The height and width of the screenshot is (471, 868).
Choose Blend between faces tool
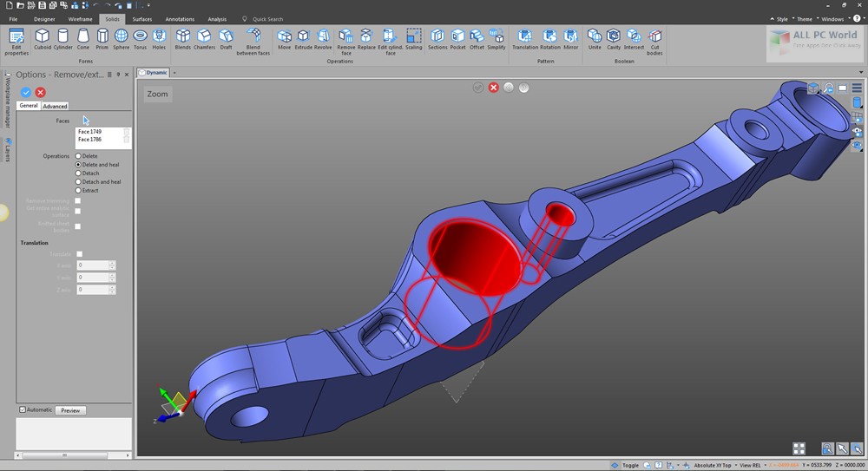[x=253, y=42]
